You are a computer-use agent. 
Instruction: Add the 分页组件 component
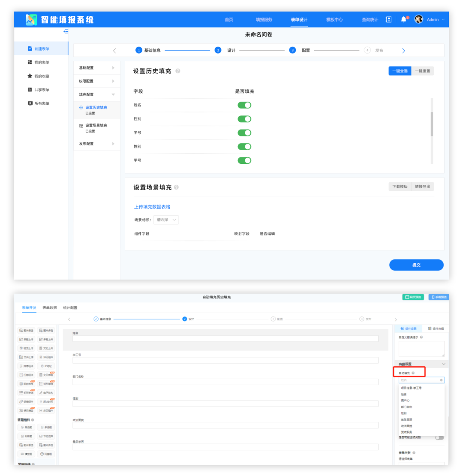(46, 410)
